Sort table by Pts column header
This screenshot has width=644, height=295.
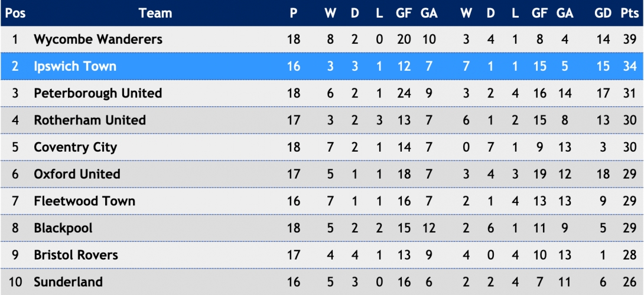tap(629, 13)
